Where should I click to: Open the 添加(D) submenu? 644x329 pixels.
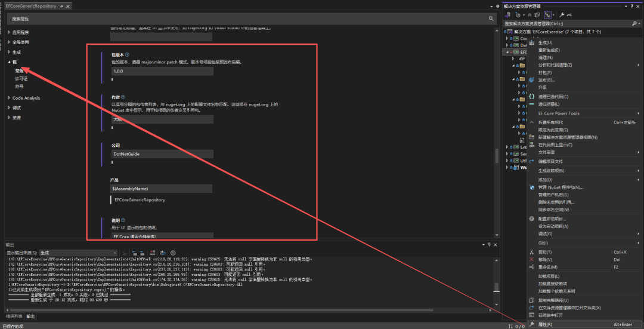pos(584,180)
